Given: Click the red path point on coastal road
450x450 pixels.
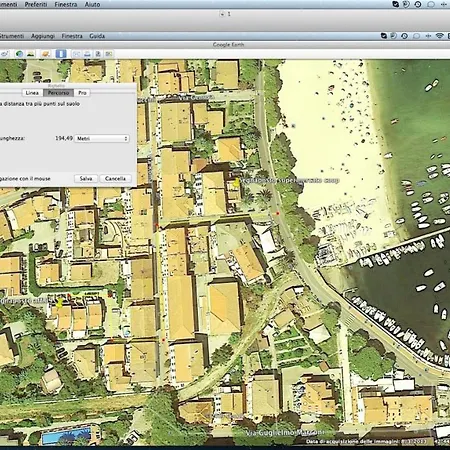Looking at the screenshot, I should point(277,213).
